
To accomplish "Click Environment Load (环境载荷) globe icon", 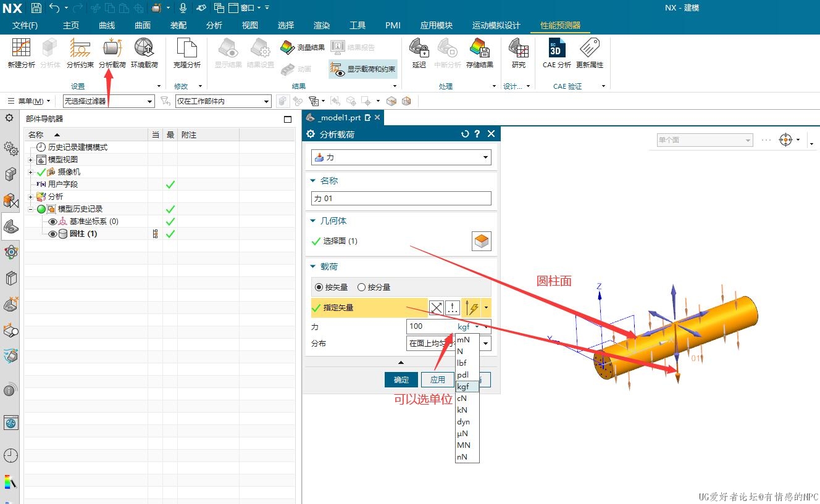I will [144, 52].
